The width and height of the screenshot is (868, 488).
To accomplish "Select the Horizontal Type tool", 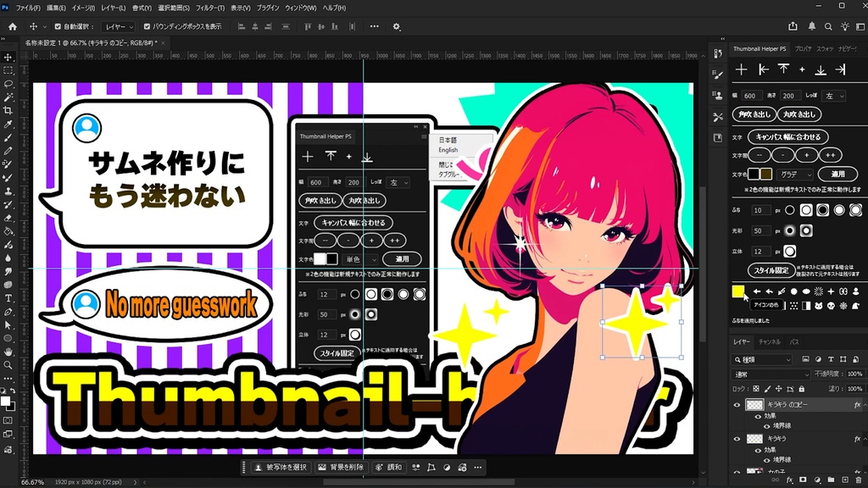I will point(8,298).
